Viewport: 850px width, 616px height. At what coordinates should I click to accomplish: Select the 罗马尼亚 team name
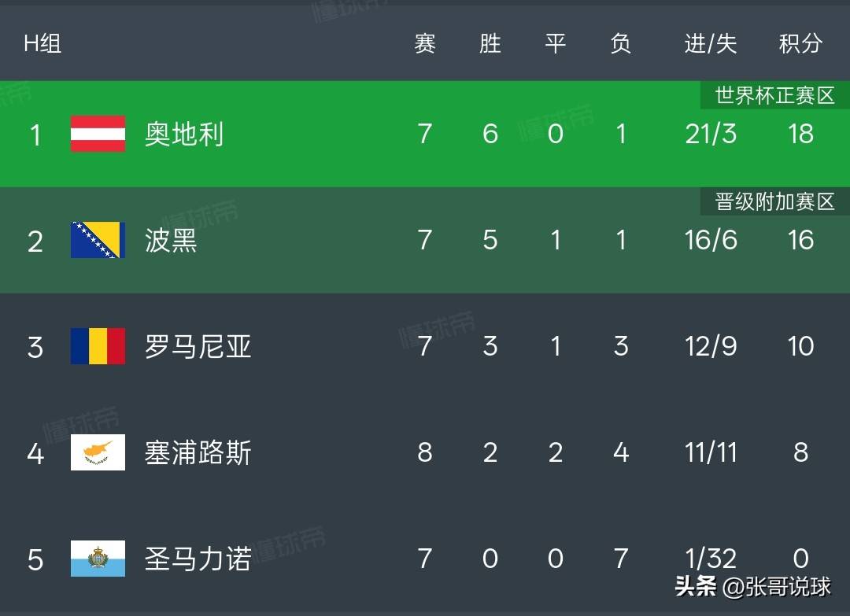(x=198, y=346)
